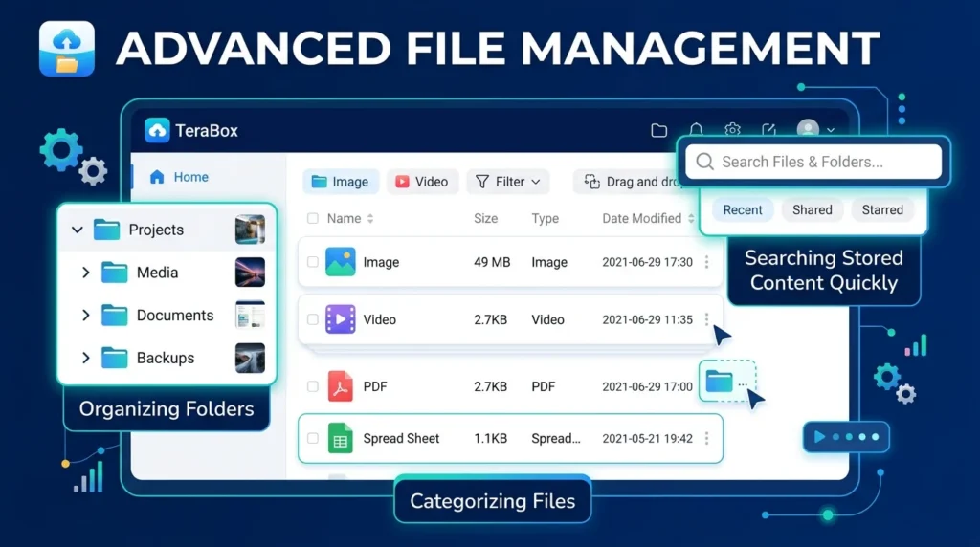Click the Image file name text

381,262
